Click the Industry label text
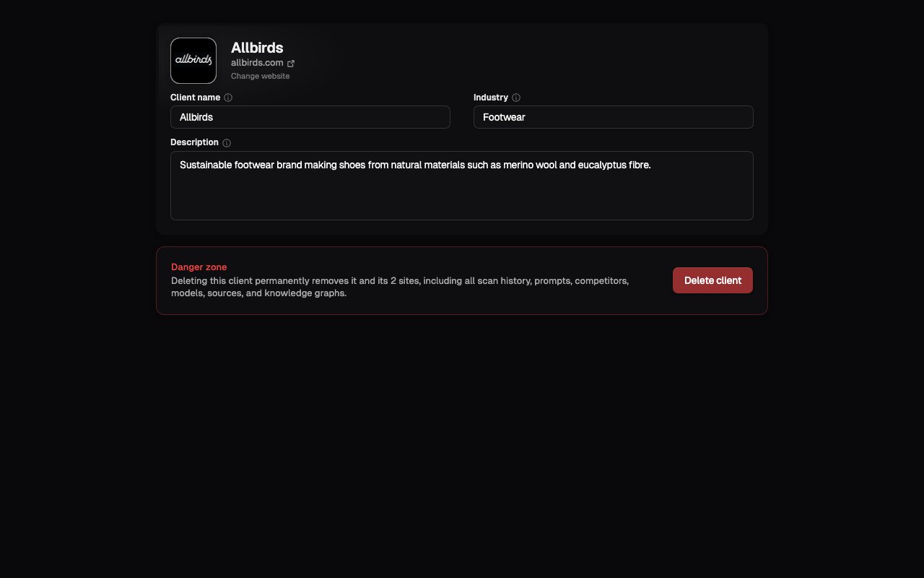924x578 pixels. 491,98
